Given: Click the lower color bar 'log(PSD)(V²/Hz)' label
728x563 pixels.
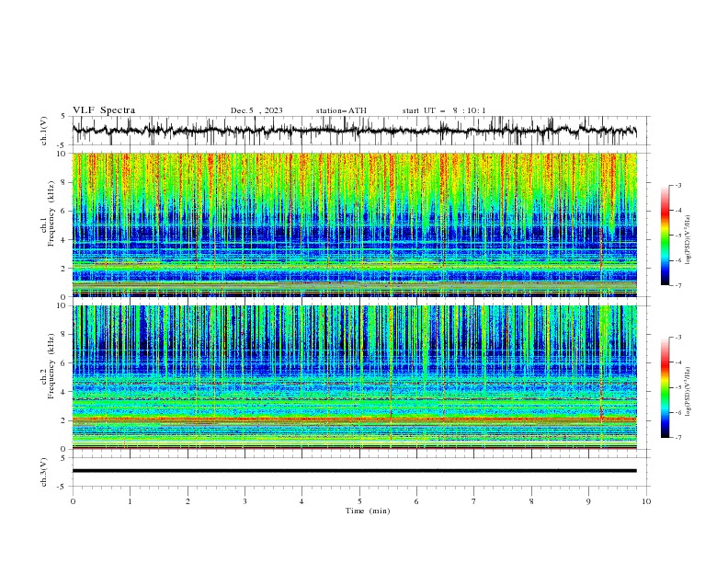Looking at the screenshot, I should click(x=688, y=392).
